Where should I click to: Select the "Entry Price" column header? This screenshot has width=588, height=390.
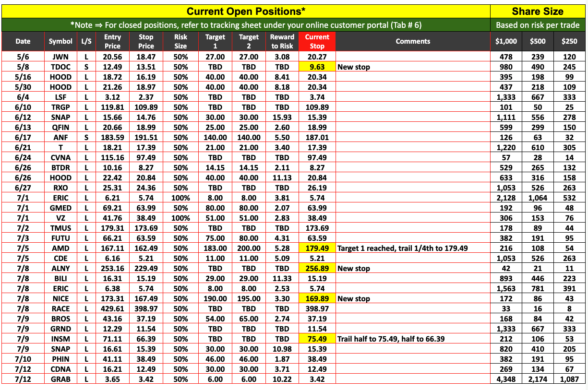(x=112, y=41)
